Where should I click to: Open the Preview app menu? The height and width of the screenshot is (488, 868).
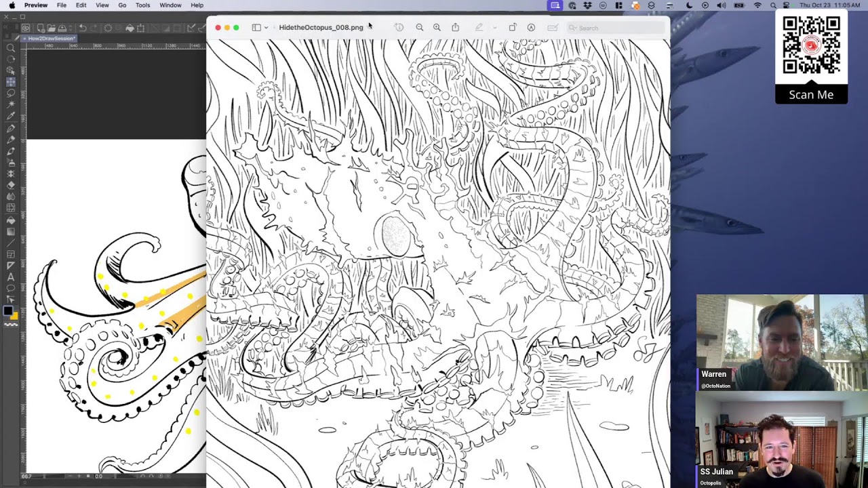pyautogui.click(x=36, y=5)
